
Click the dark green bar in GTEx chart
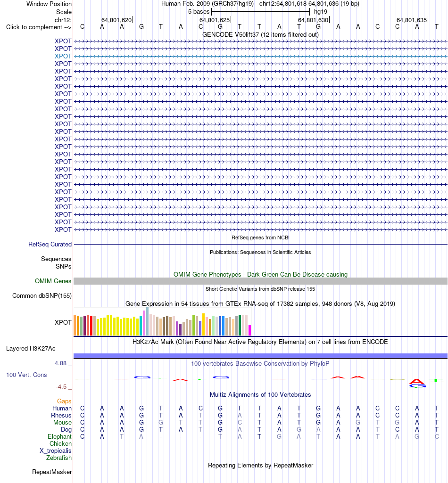pos(240,325)
